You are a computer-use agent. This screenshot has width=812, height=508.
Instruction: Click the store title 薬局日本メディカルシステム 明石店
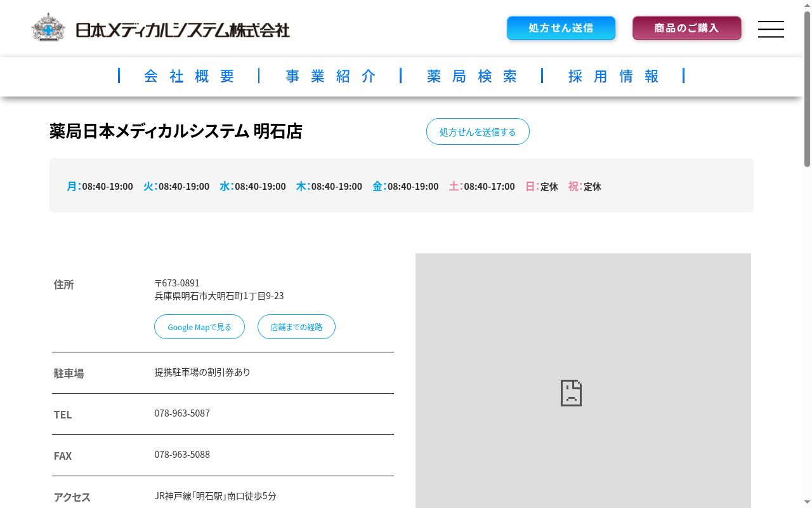[x=176, y=131]
